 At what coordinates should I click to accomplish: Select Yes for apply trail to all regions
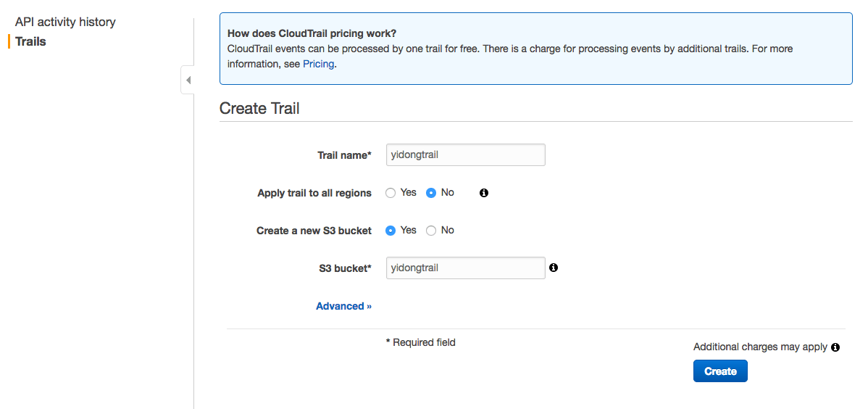[391, 193]
